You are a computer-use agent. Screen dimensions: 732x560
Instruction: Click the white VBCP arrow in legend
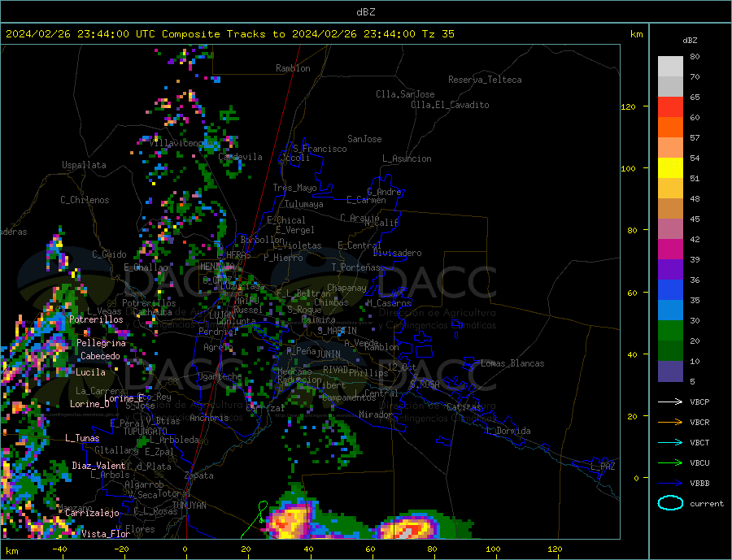670,402
